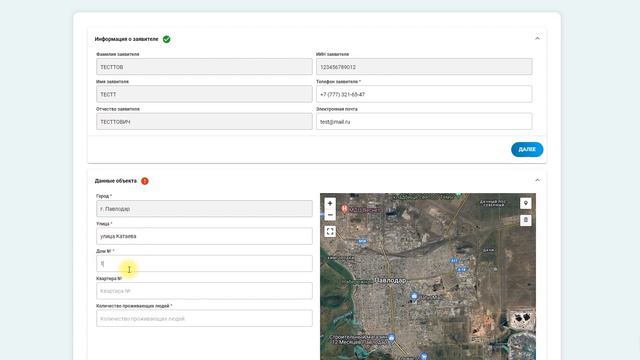Place a location marker on map

pos(526,203)
